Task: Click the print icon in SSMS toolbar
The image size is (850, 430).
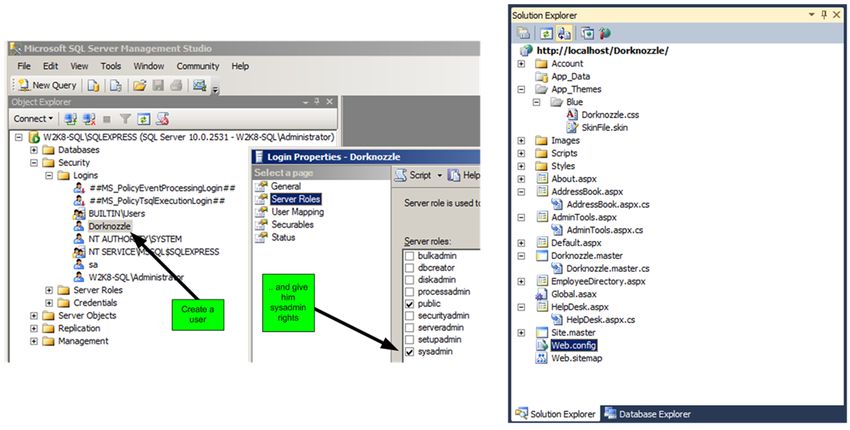Action: (176, 85)
